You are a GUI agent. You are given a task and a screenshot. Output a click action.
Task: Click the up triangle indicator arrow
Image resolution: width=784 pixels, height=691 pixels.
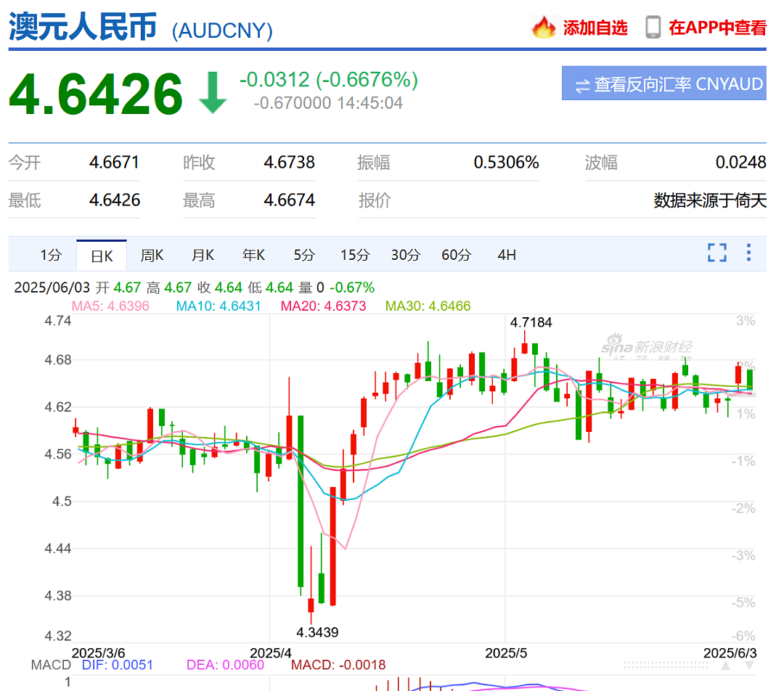[725, 666]
